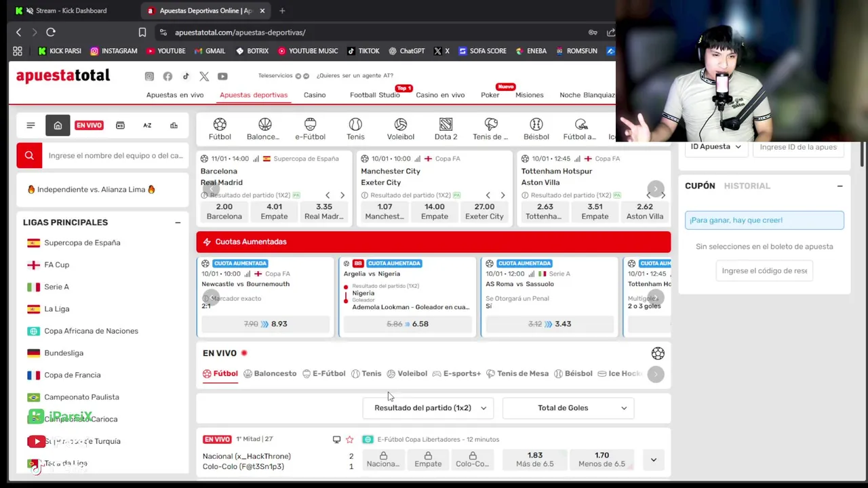Select the Béisbol sport icon at top
The width and height of the screenshot is (868, 488).
point(536,129)
